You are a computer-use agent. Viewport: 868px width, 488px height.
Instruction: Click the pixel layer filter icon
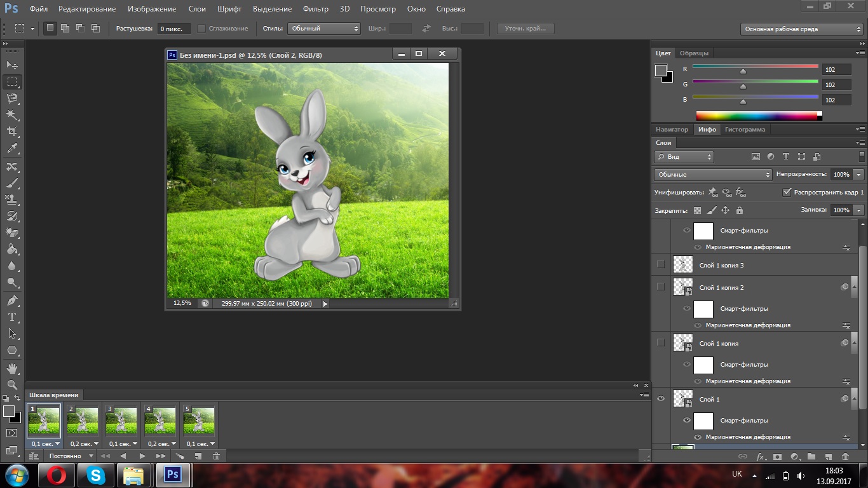click(x=756, y=156)
